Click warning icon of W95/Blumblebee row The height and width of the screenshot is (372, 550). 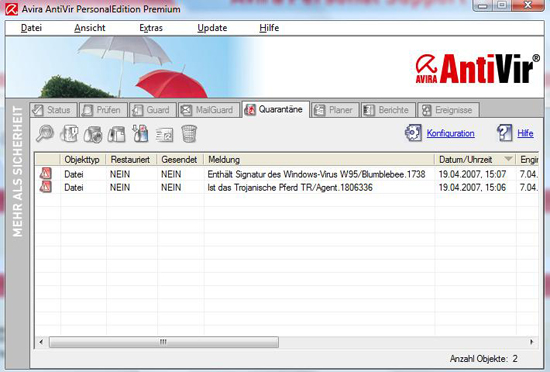point(46,174)
